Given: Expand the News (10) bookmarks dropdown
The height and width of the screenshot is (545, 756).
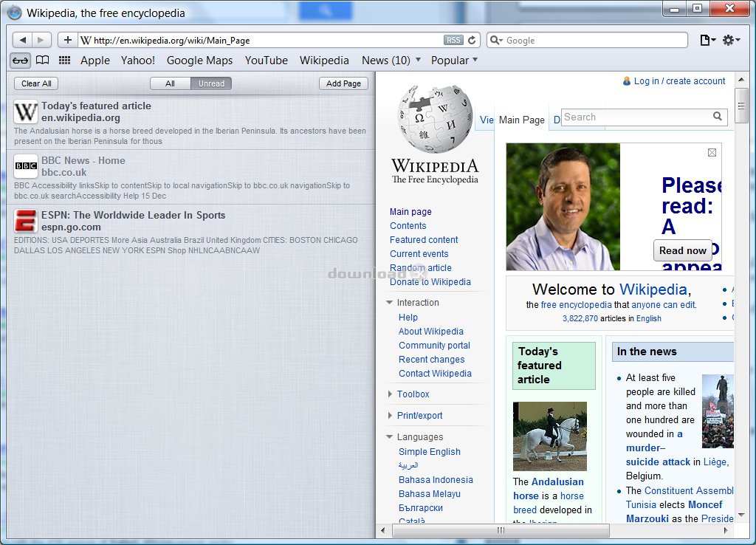Looking at the screenshot, I should pyautogui.click(x=418, y=61).
